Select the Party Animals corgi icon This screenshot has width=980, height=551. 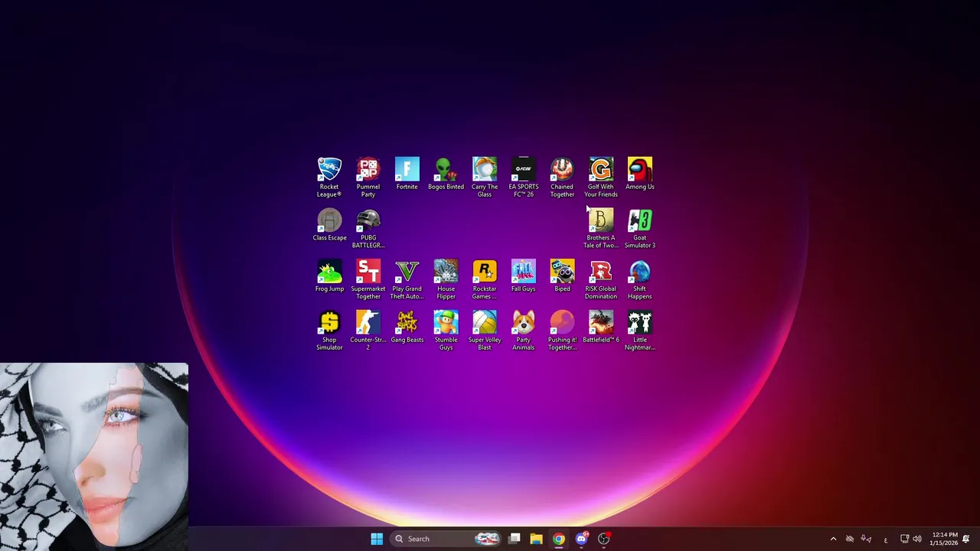click(x=524, y=331)
